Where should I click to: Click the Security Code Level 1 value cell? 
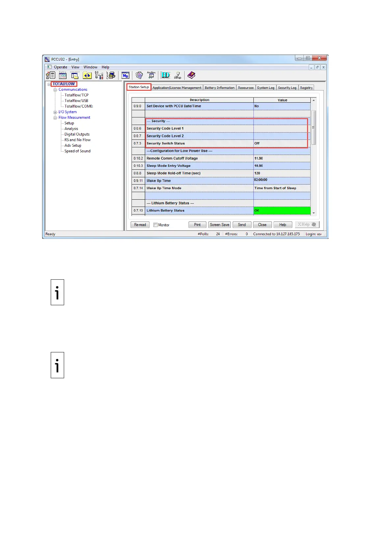pyautogui.click(x=282, y=129)
